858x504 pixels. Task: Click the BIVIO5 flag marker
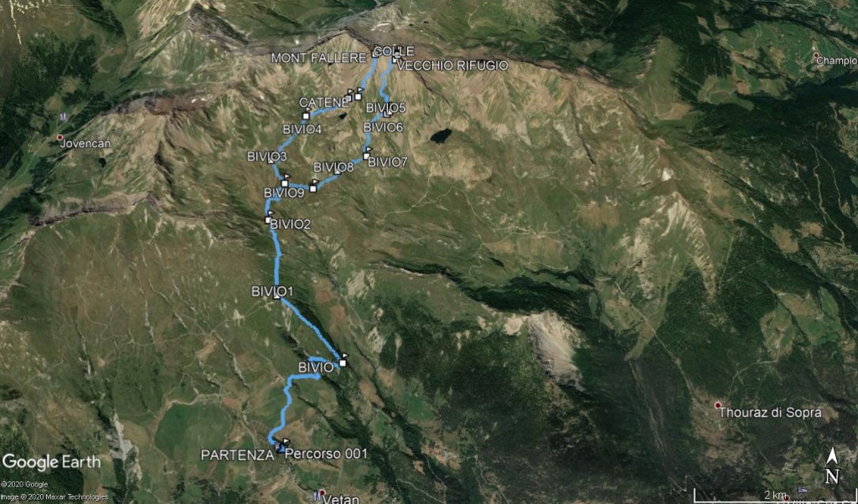387,112
